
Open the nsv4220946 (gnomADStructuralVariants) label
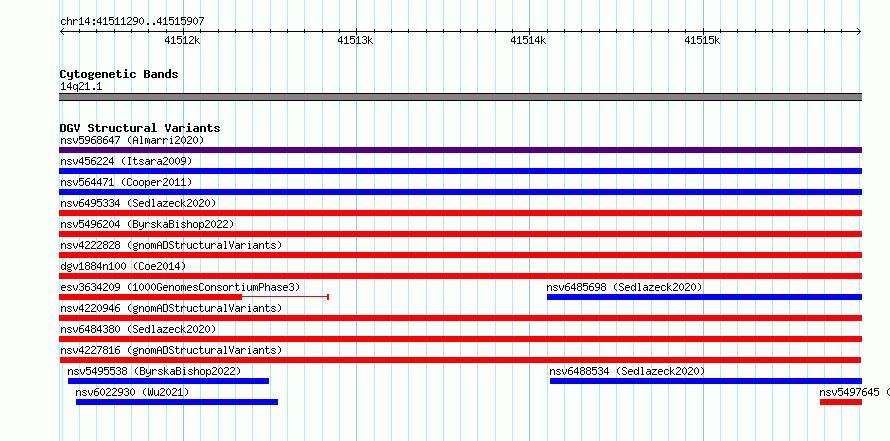tap(171, 308)
